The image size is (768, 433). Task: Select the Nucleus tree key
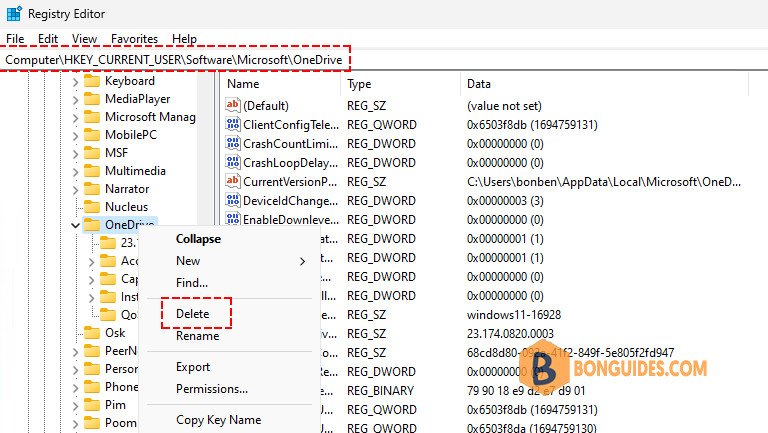click(126, 207)
